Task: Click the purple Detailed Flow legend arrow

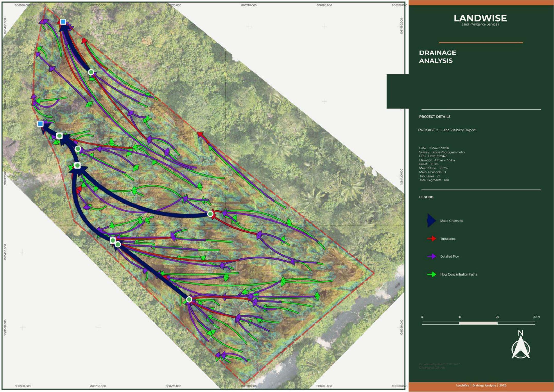Action: [432, 256]
